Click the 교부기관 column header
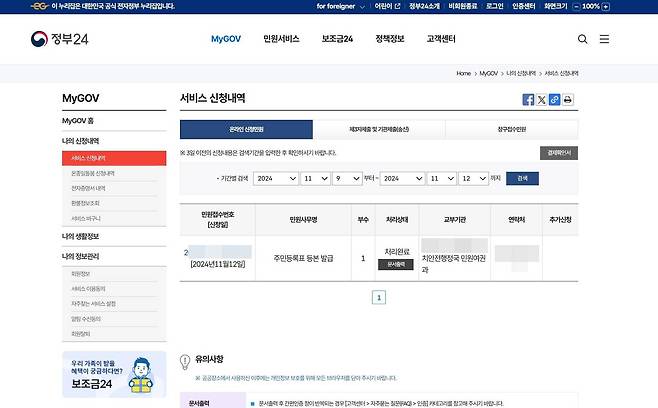Viewport: 658px width, 408px height. [x=454, y=220]
